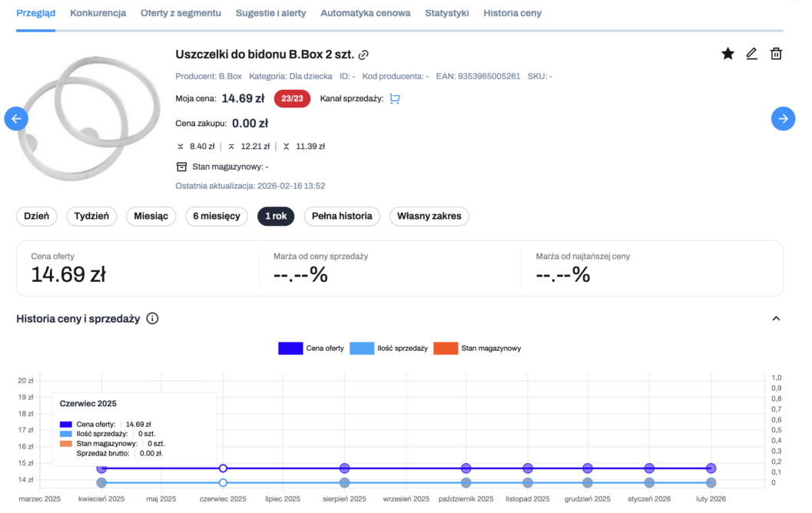
Task: Click the link icon beside product title
Action: click(364, 55)
